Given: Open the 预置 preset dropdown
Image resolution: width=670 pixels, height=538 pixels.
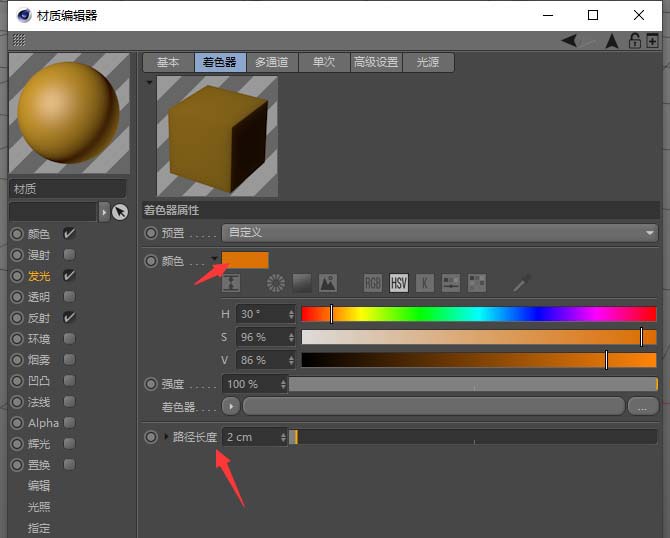Looking at the screenshot, I should 439,232.
